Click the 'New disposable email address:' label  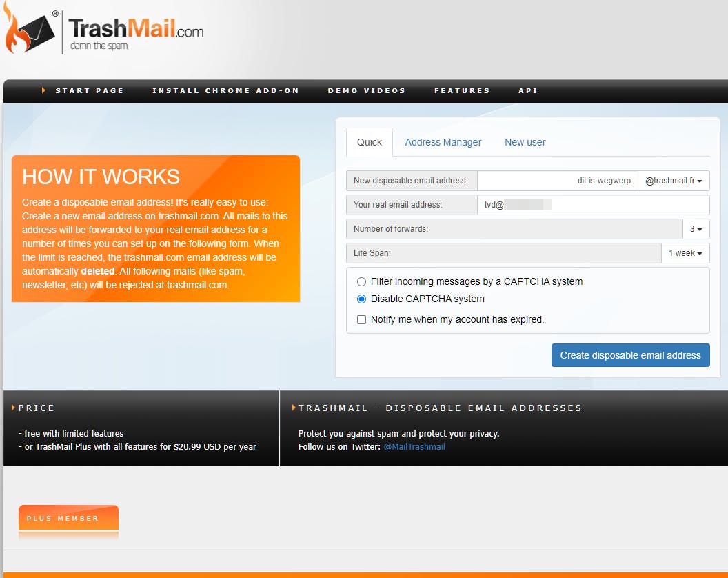point(410,181)
